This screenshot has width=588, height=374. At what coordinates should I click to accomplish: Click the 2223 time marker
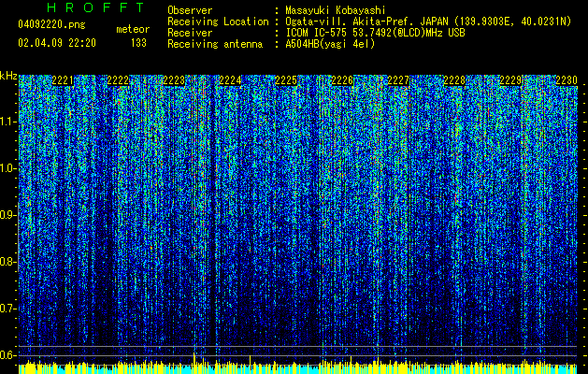174,80
